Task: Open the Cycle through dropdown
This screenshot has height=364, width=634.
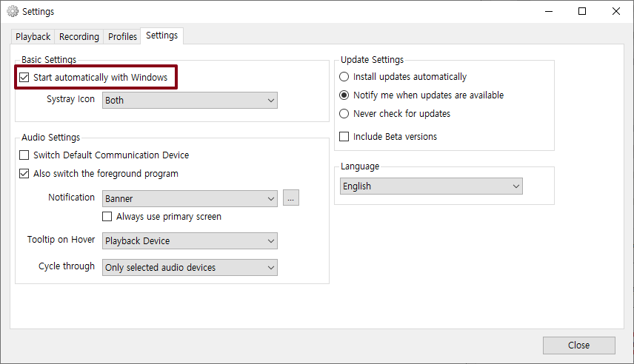Action: [190, 267]
